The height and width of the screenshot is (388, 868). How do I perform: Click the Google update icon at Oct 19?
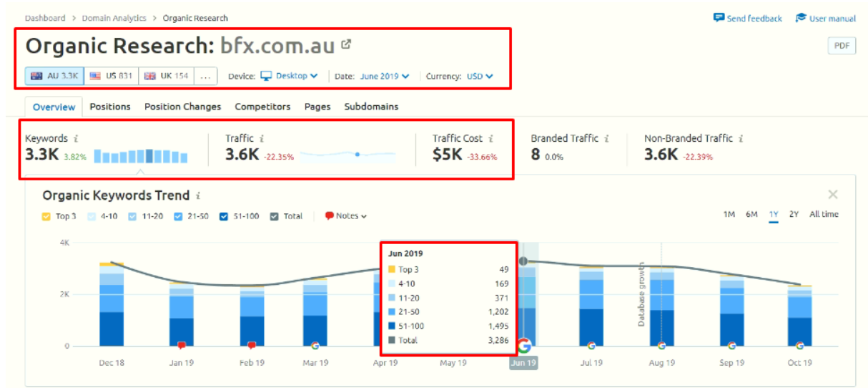tap(799, 345)
